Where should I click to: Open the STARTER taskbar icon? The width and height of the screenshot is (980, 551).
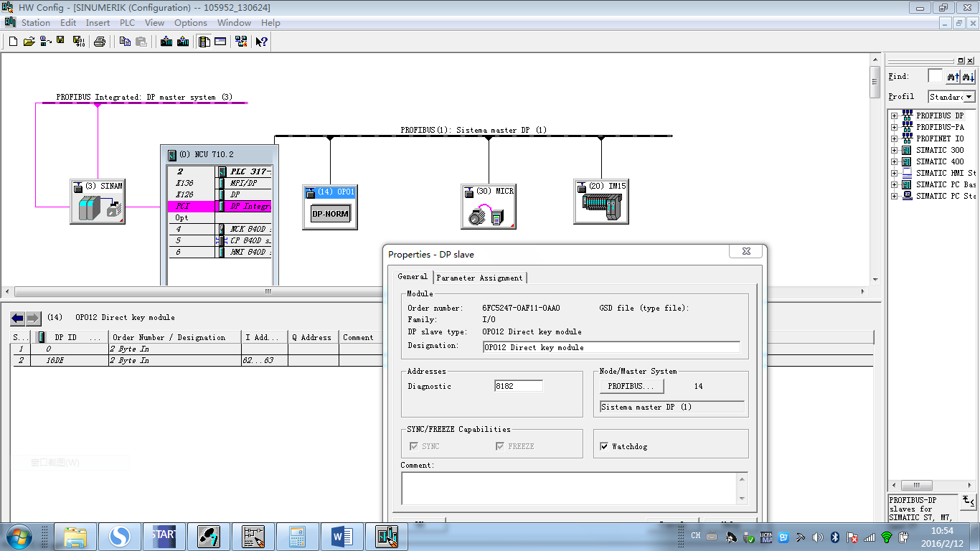(164, 536)
